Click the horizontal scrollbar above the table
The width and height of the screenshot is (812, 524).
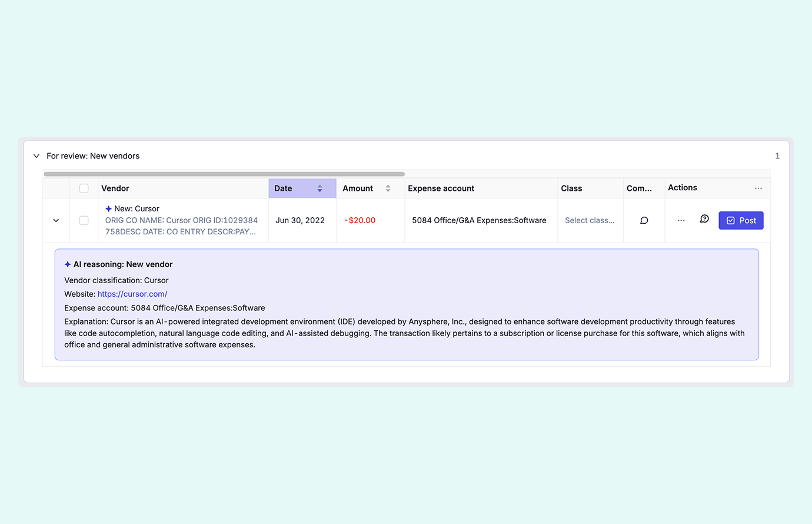pos(224,174)
